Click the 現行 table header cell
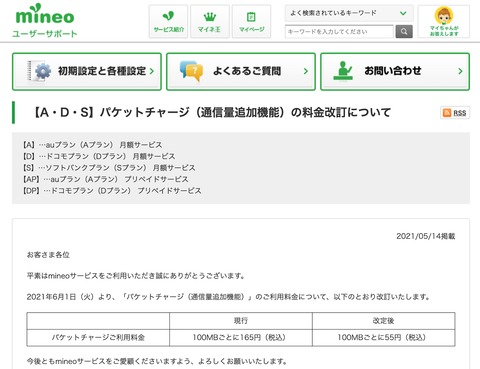480x369 pixels. click(x=241, y=321)
